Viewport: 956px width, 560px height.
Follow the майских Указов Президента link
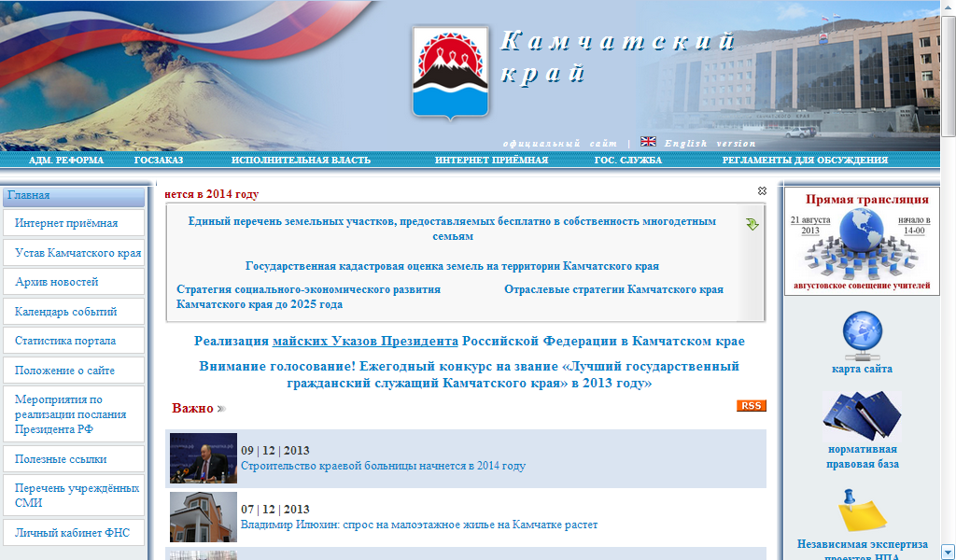[x=365, y=342]
